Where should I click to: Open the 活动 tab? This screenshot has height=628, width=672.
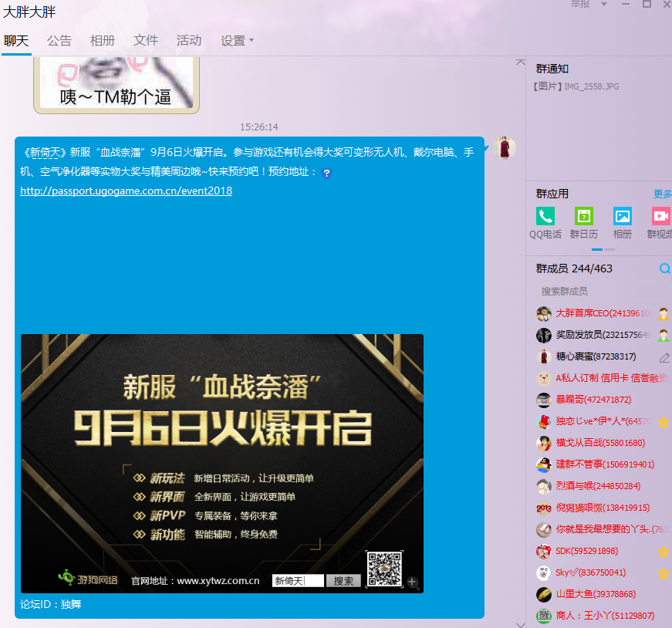189,41
